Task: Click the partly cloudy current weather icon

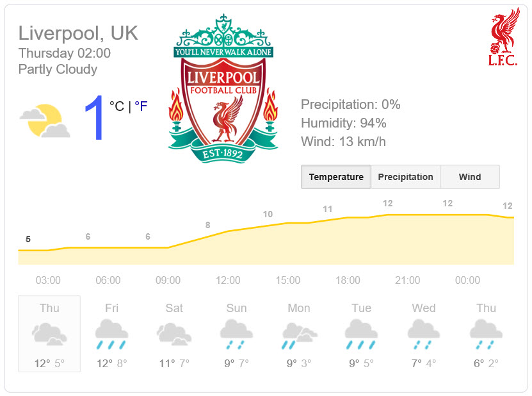Action: pyautogui.click(x=45, y=121)
